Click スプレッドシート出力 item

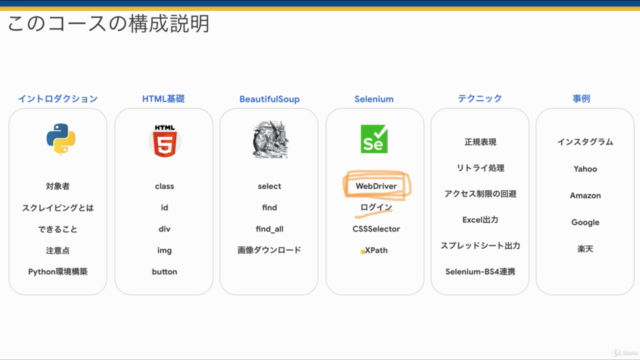tap(480, 245)
